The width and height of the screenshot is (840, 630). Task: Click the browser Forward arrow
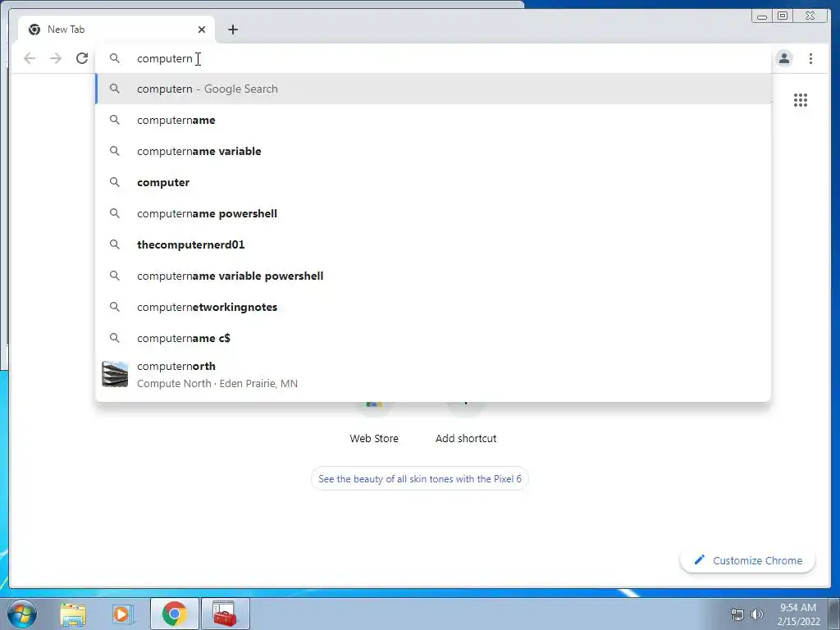tap(56, 58)
